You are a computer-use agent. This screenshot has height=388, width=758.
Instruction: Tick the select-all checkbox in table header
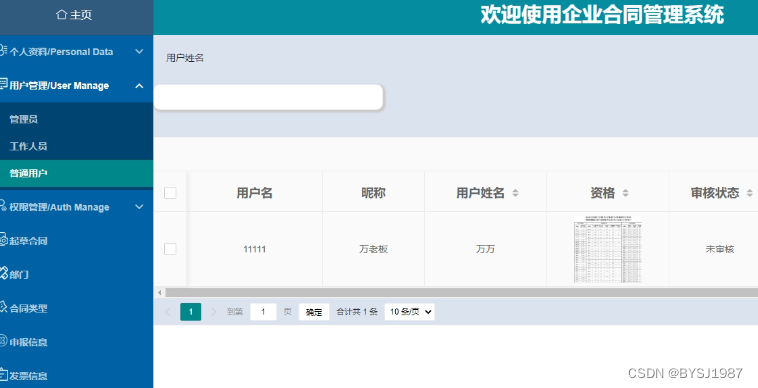[170, 193]
